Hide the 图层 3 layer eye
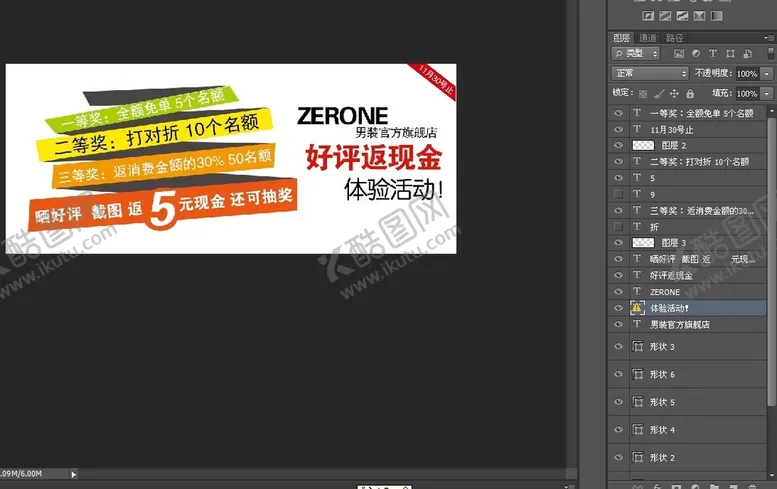The image size is (777, 489). [618, 242]
